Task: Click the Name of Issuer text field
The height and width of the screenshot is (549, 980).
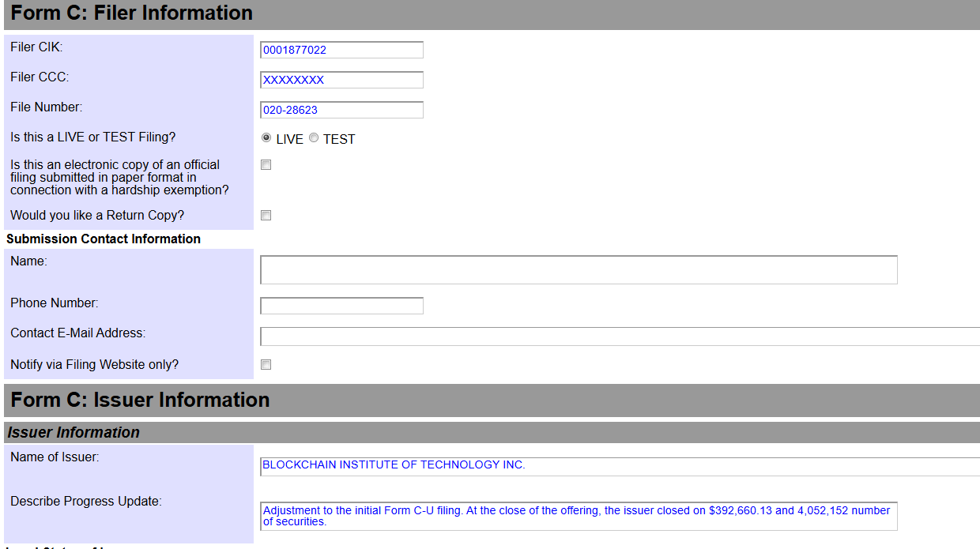Action: point(620,466)
